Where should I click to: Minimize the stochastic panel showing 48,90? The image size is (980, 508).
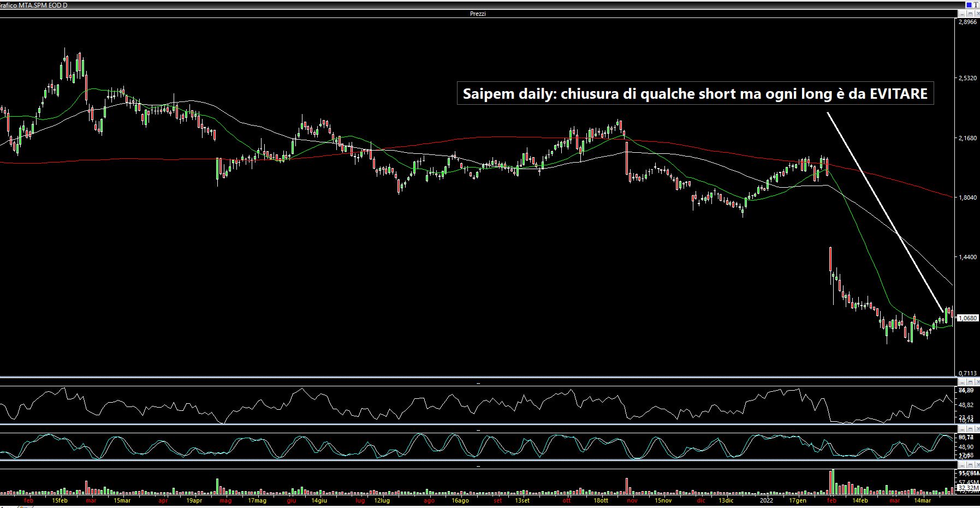tap(962, 429)
